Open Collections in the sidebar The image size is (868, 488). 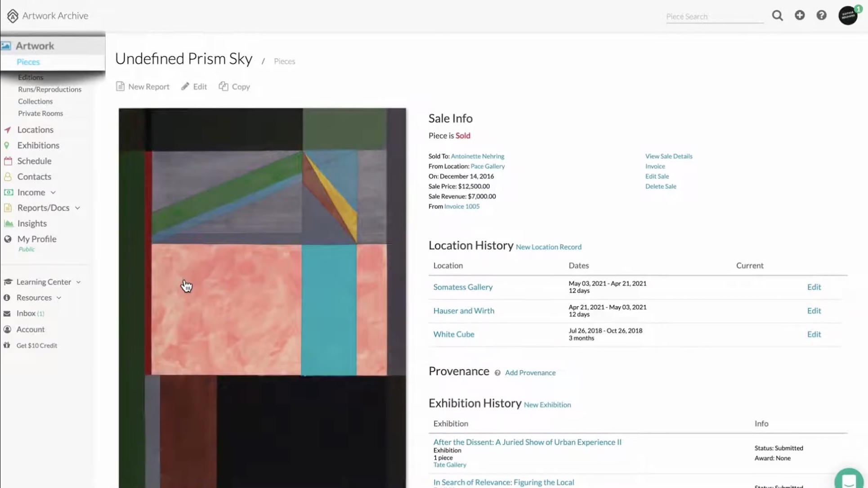[35, 101]
